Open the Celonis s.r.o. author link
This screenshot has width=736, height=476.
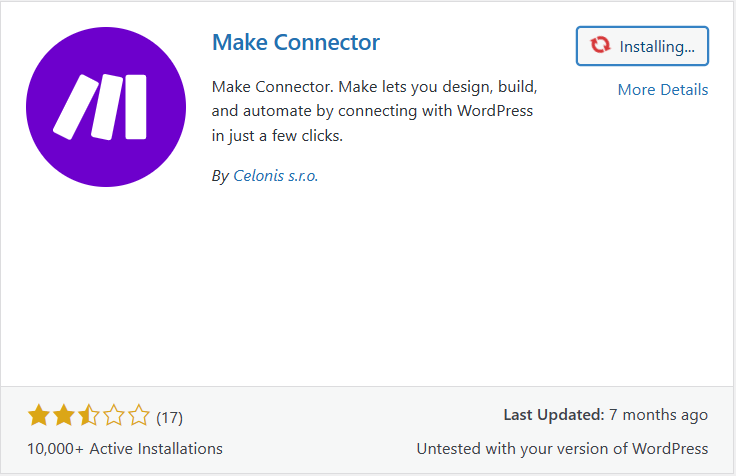(x=276, y=176)
